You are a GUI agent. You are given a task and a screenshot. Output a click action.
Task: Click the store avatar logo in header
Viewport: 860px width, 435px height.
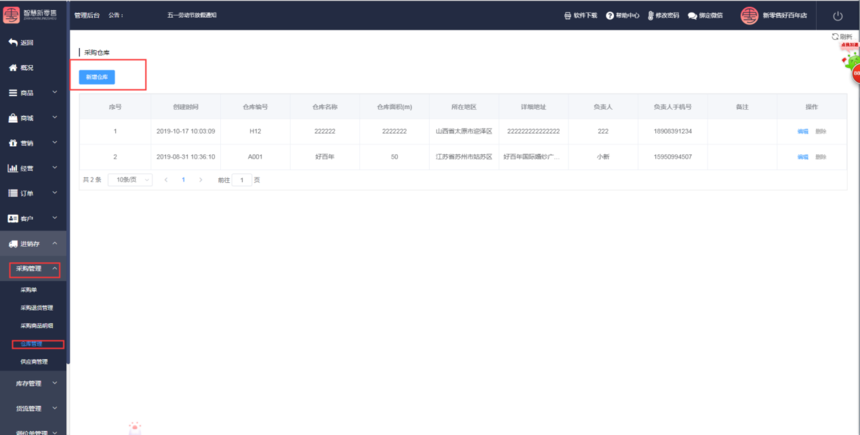(749, 16)
